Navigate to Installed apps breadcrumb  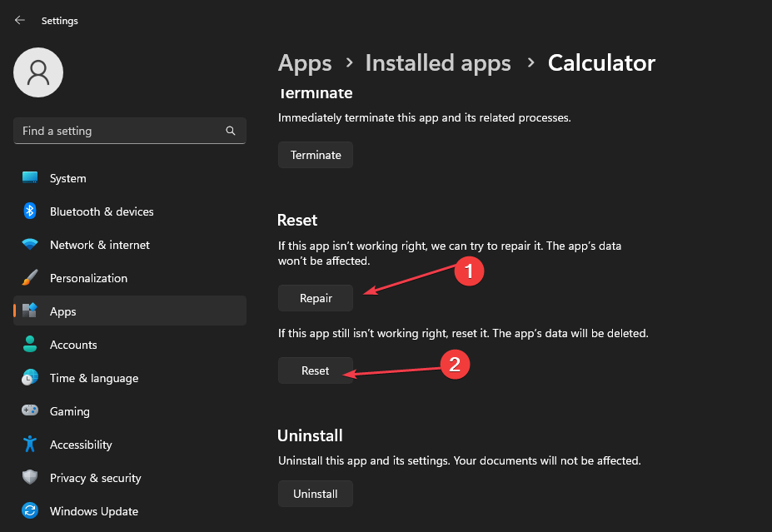coord(438,63)
